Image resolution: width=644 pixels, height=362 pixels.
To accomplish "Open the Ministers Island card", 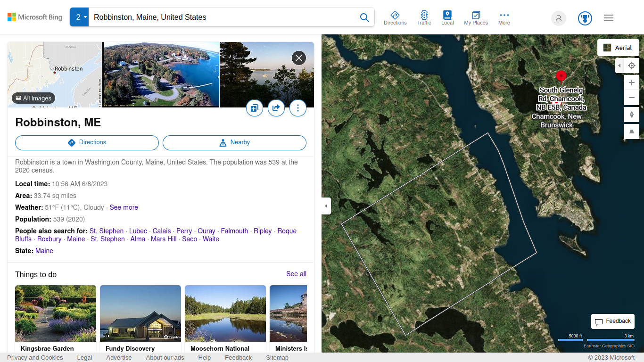I will (x=288, y=319).
